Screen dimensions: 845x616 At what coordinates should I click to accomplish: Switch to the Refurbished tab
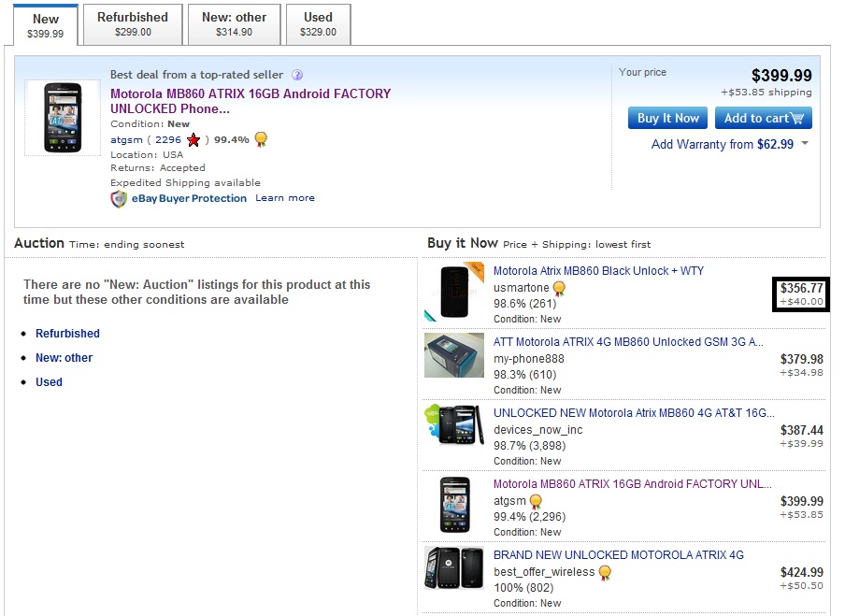133,24
